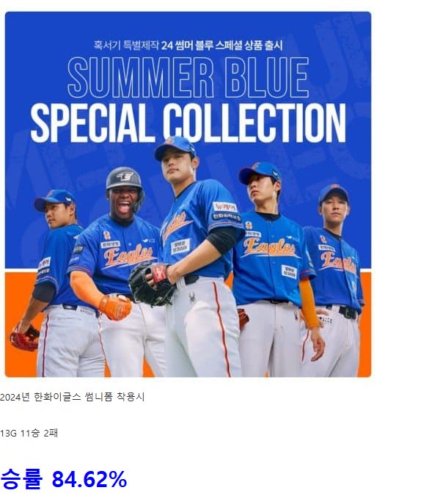The width and height of the screenshot is (440, 504).
Task: Select the 2024년 한화이글스 썸니폼 착용시 caption
Action: (x=73, y=397)
